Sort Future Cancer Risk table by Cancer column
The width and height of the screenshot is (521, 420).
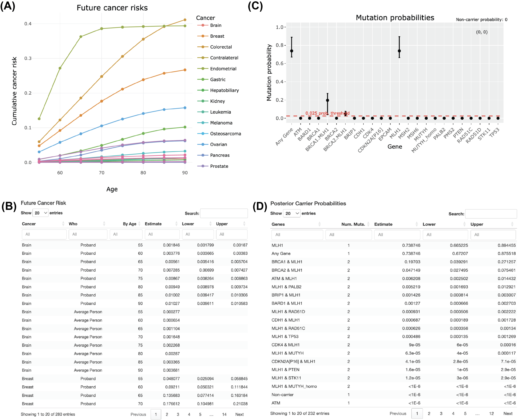click(x=63, y=224)
